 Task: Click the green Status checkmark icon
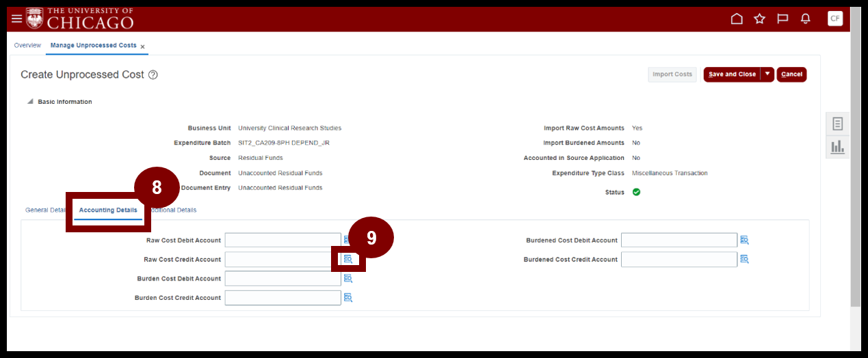pos(636,192)
